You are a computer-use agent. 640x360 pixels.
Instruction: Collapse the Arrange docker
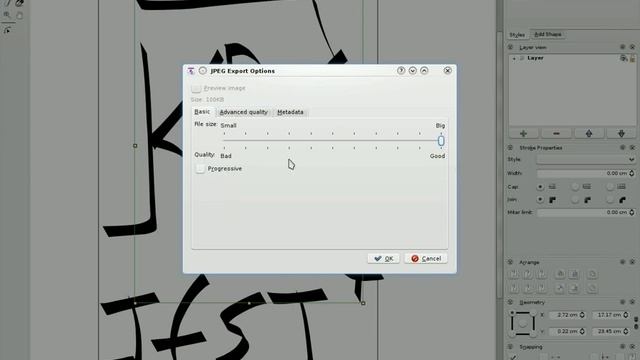(x=510, y=262)
